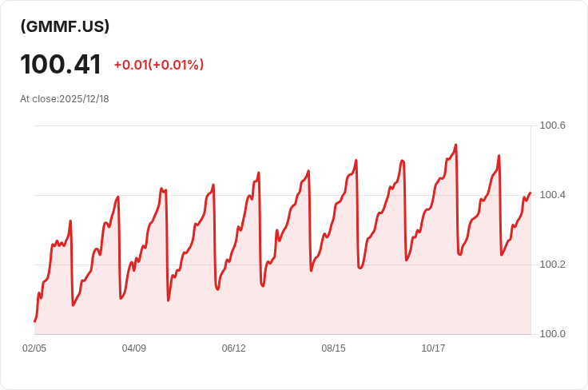Click the latest endpoint of the price line

tap(530, 193)
